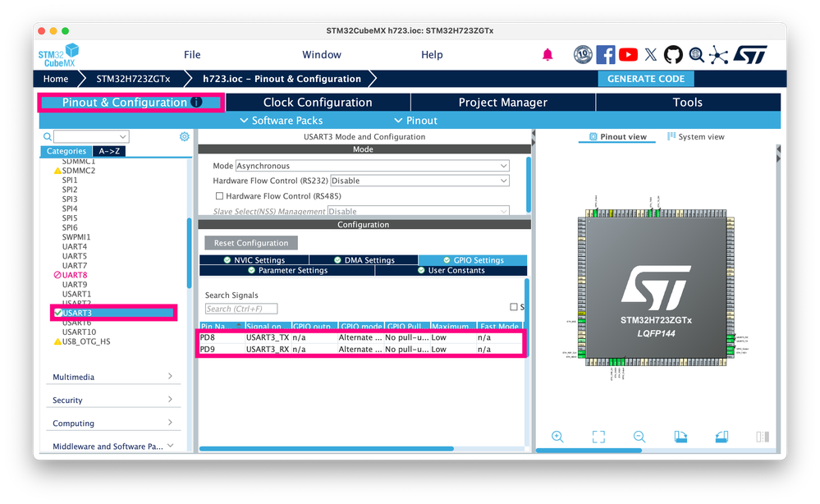Toggle Hardware Flow Control (RS485) checkbox
The height and width of the screenshot is (504, 820).
[x=220, y=196]
